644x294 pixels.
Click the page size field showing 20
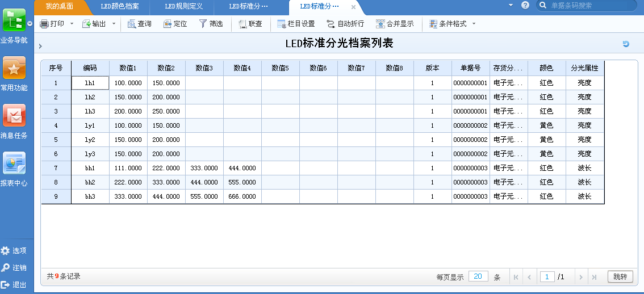point(478,276)
